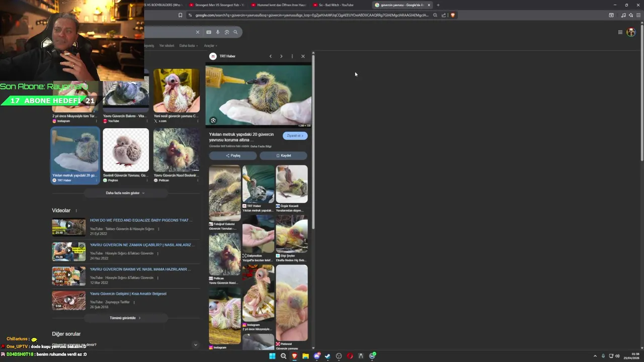Open Yer siteleri search filter
The height and width of the screenshot is (362, 644).
[167, 46]
